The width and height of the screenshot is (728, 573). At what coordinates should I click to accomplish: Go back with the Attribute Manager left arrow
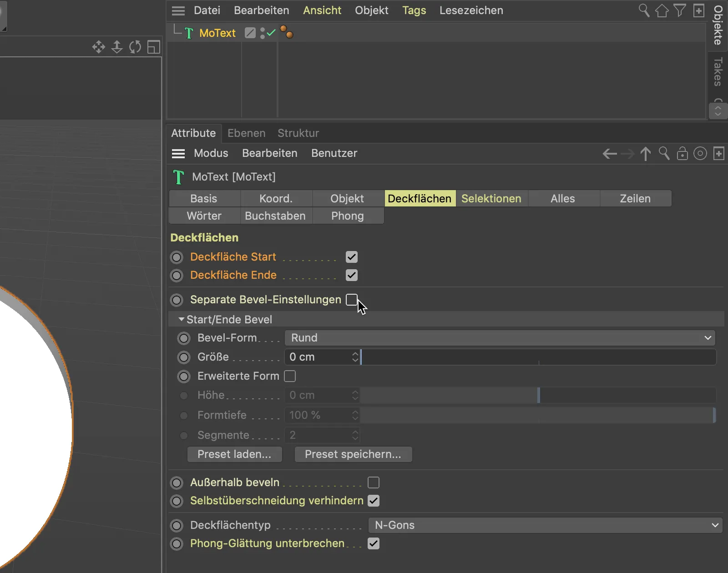click(x=610, y=154)
